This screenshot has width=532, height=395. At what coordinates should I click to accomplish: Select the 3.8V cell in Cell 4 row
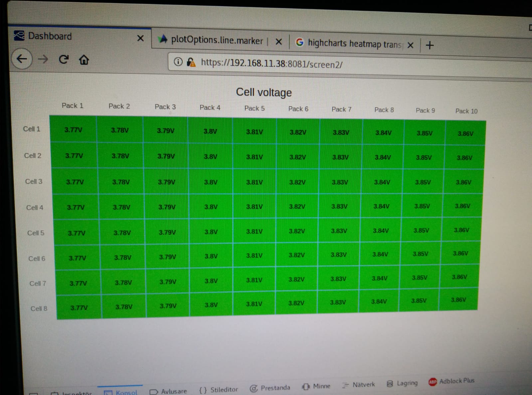[x=211, y=207]
